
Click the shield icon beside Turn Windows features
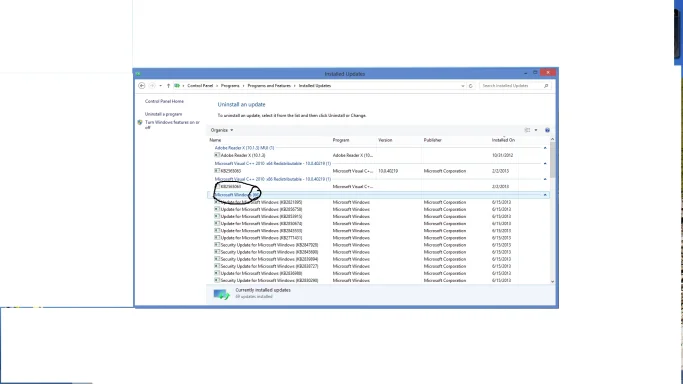pos(140,123)
